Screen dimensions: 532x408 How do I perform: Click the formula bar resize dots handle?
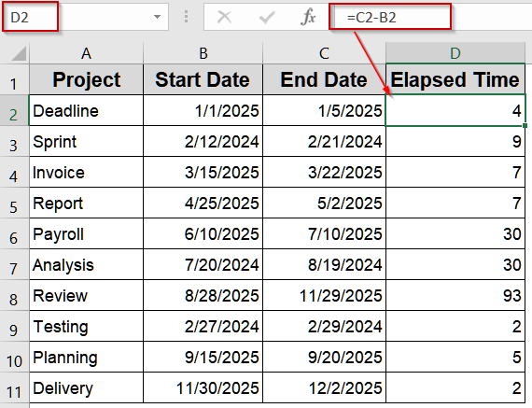[x=186, y=17]
